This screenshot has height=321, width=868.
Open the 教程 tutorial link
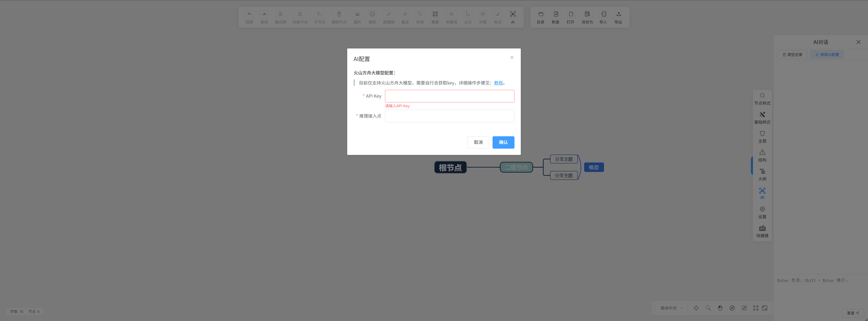click(498, 83)
